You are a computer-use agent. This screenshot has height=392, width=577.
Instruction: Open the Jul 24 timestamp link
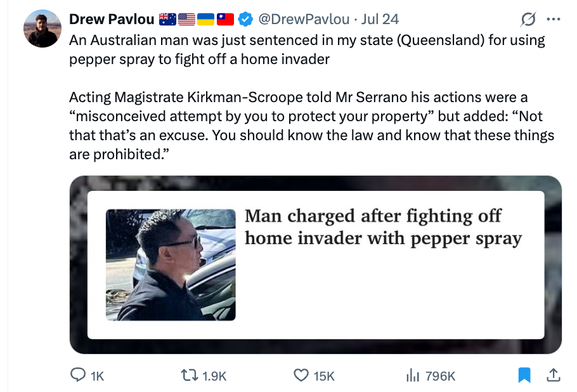(x=380, y=19)
